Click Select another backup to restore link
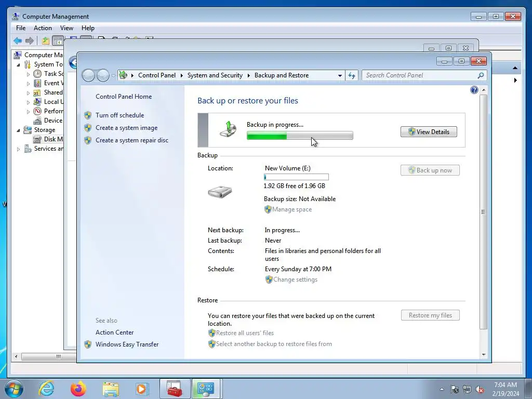 [274, 344]
